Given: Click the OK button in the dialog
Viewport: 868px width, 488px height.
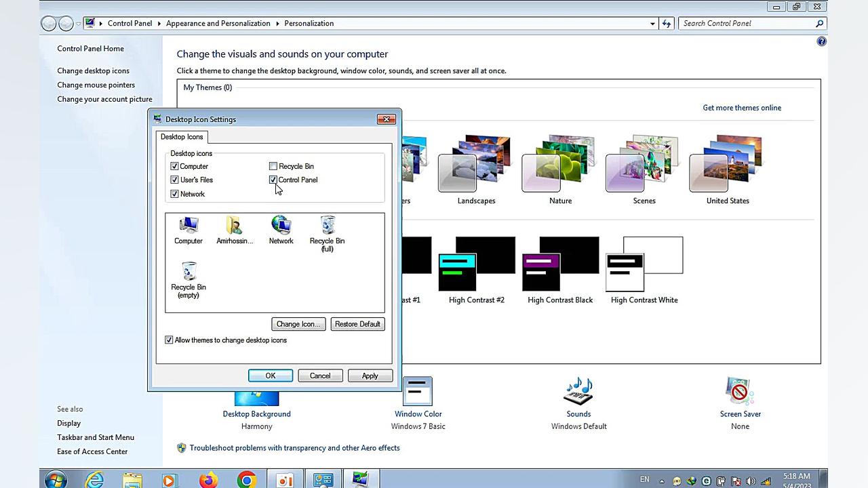Looking at the screenshot, I should click(x=271, y=375).
